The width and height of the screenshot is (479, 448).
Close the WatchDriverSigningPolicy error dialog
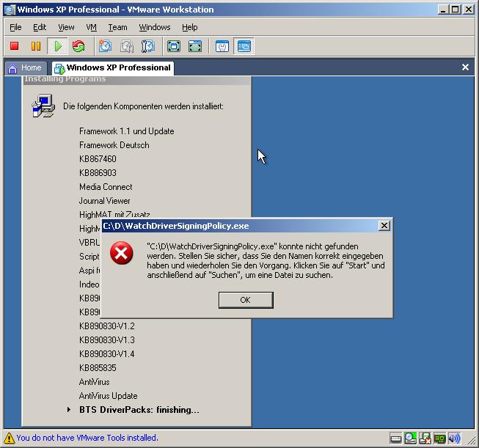tap(384, 226)
